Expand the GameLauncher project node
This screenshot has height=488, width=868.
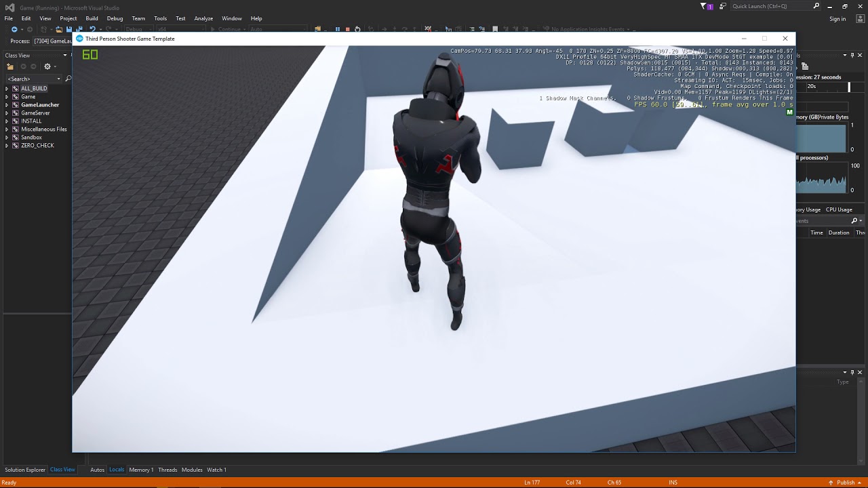(x=7, y=105)
